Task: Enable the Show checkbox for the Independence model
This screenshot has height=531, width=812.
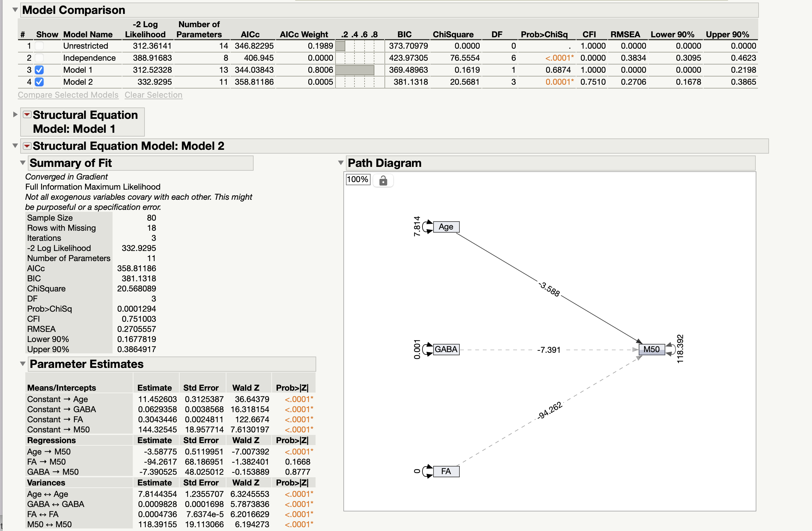Action: point(40,58)
